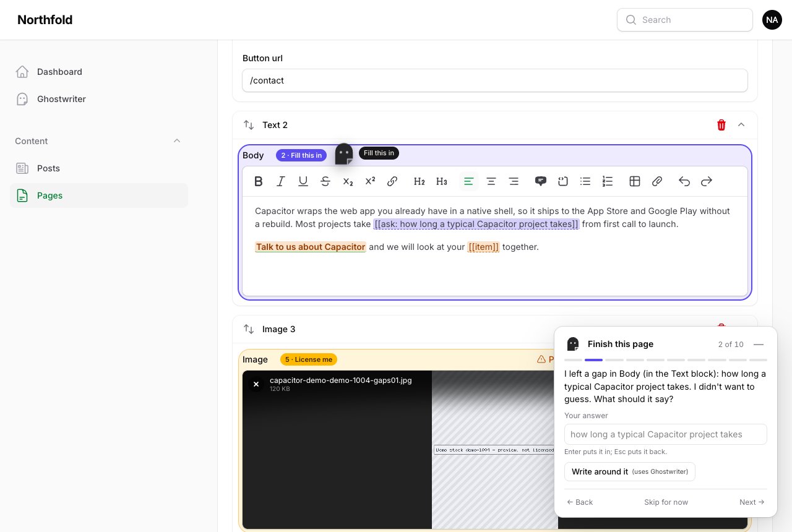Click the 2 · Fill this in badge
This screenshot has width=792, height=532.
coord(301,155)
